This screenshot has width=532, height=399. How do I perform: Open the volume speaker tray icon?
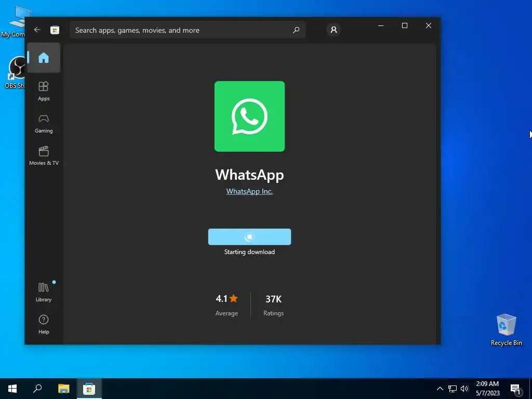click(464, 389)
